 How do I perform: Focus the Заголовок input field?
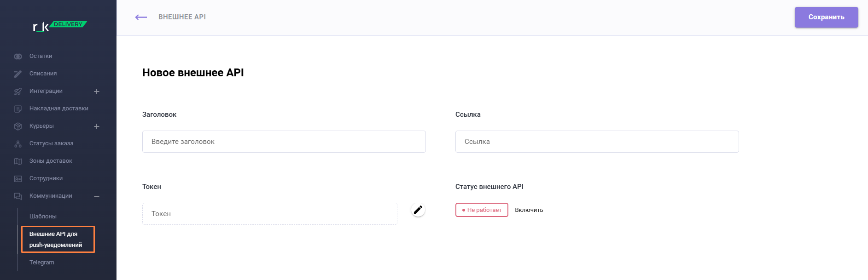pyautogui.click(x=284, y=142)
